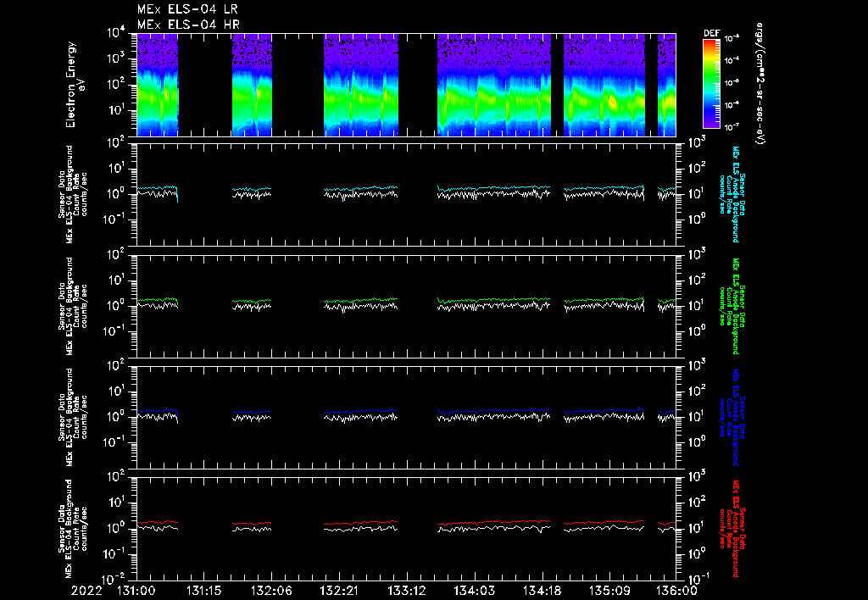Click the '135:09' time axis label
The width and height of the screenshot is (868, 600).
(x=609, y=591)
